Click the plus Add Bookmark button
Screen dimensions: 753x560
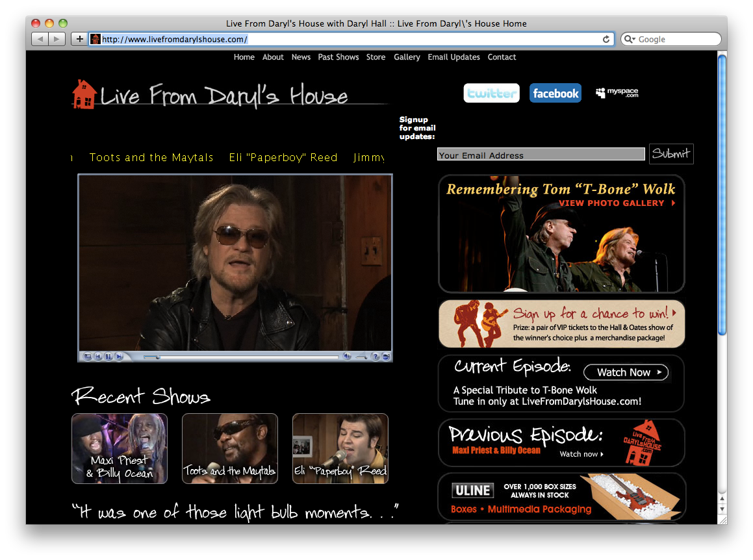point(80,39)
